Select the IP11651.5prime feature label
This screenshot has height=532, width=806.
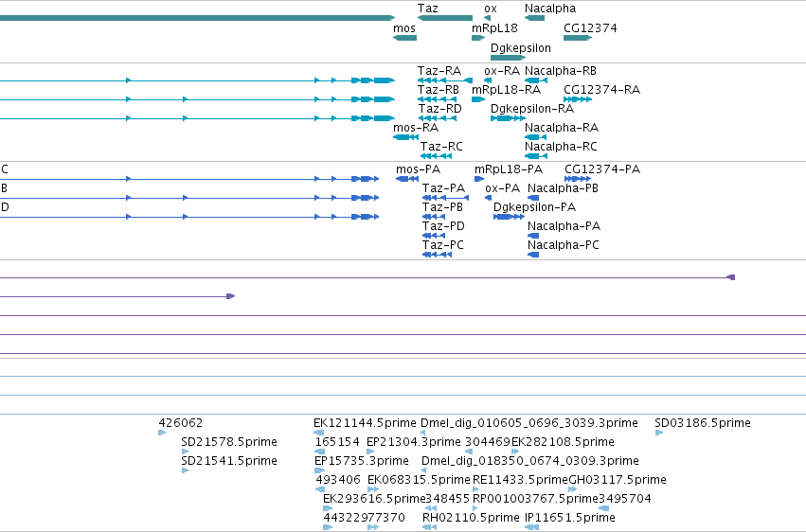click(570, 518)
